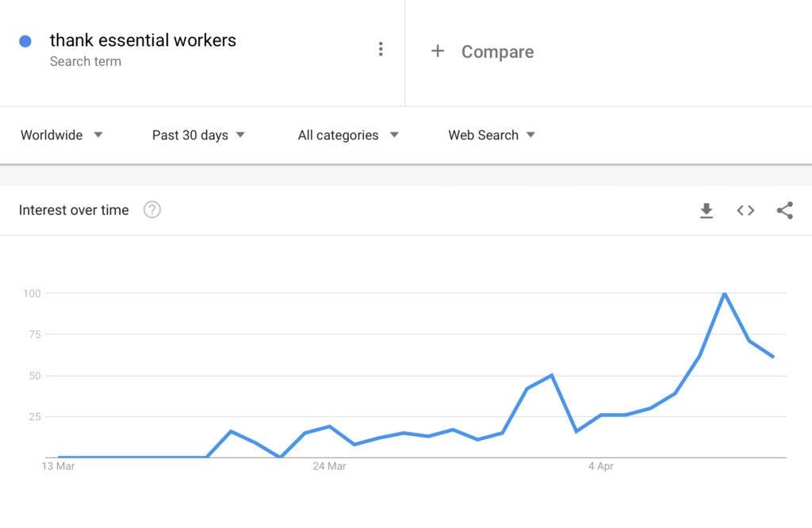Image resolution: width=812 pixels, height=528 pixels.
Task: Click the Compare button
Action: click(x=497, y=52)
